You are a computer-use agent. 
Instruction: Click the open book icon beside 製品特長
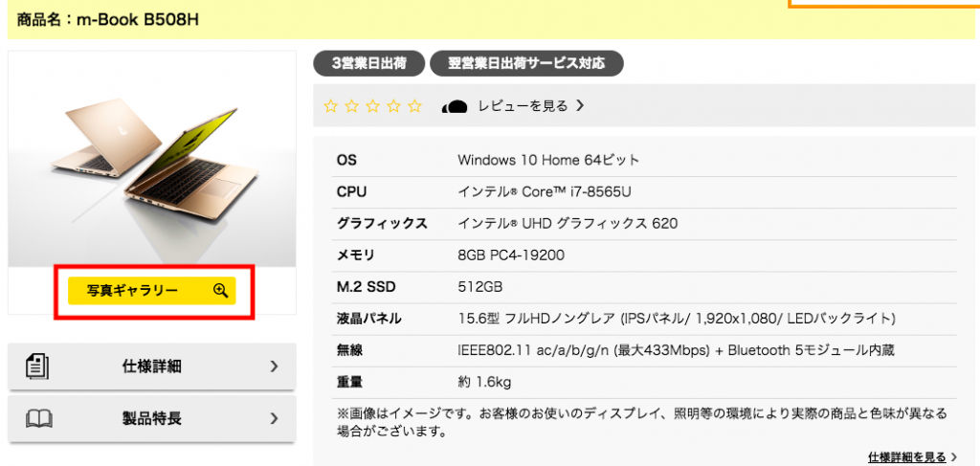coord(40,418)
